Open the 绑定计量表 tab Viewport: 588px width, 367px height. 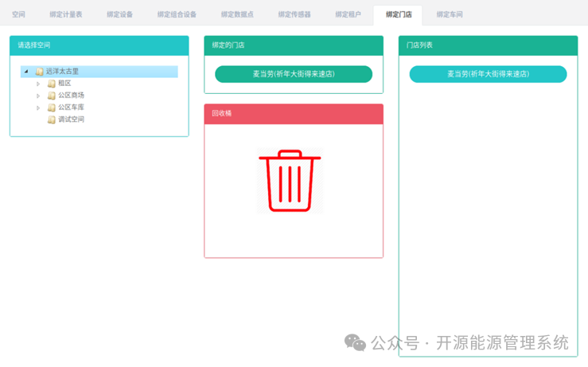(x=65, y=14)
